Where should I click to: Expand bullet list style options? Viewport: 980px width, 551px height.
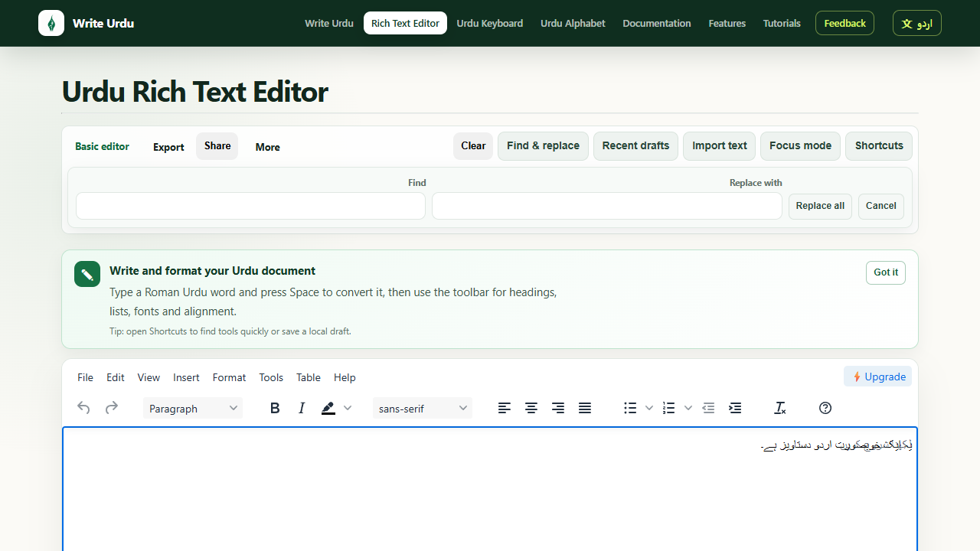click(x=649, y=408)
